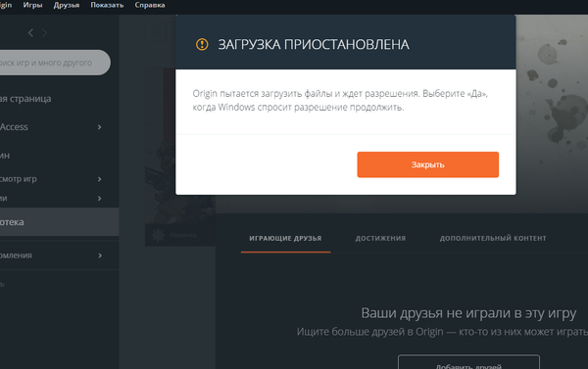The width and height of the screenshot is (588, 369).
Task: Click the 'Ваши друзья не играли' heading
Action: pos(468,313)
